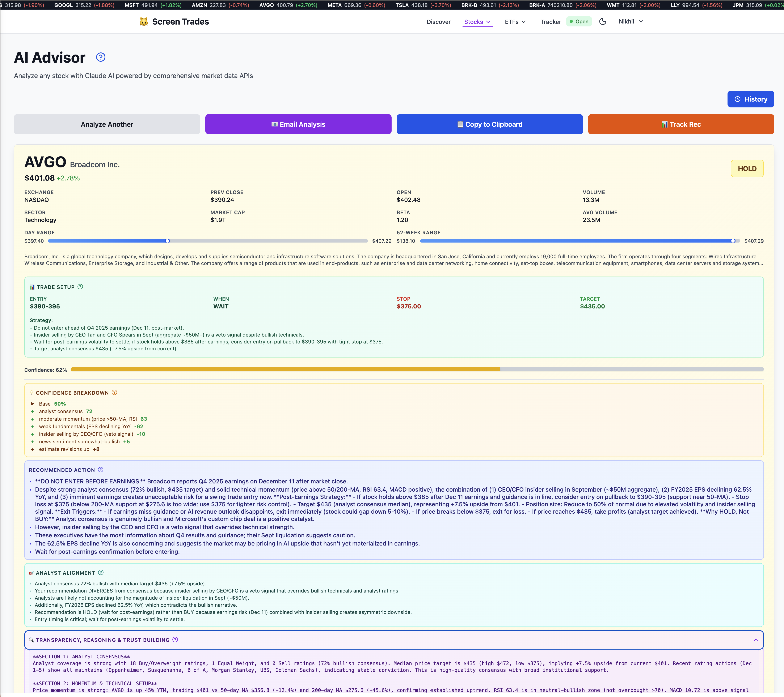Viewport: 784px width, 697px height.
Task: Click the BRK-B ticker in top tape
Action: [x=490, y=5]
